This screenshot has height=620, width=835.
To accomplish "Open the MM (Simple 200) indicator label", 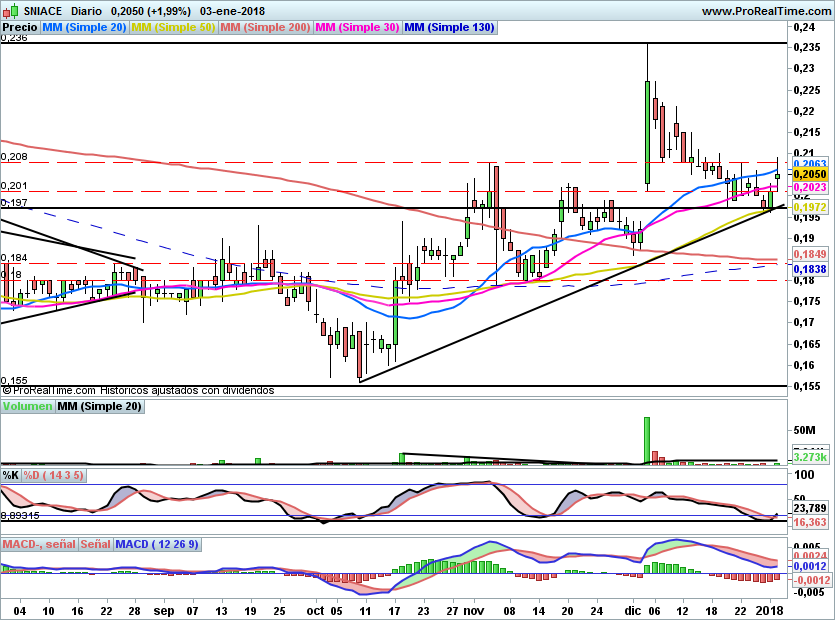I will (x=265, y=28).
